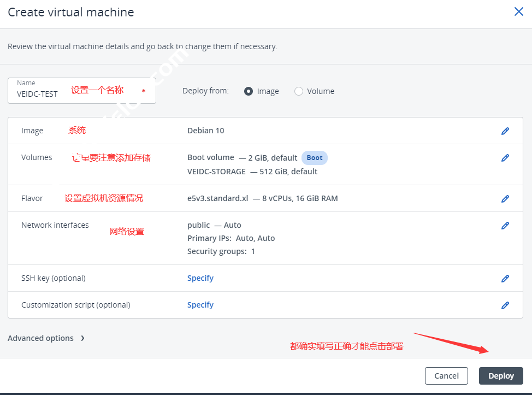Open Network interfaces editor pencil icon
This screenshot has height=395, width=532.
coord(505,226)
